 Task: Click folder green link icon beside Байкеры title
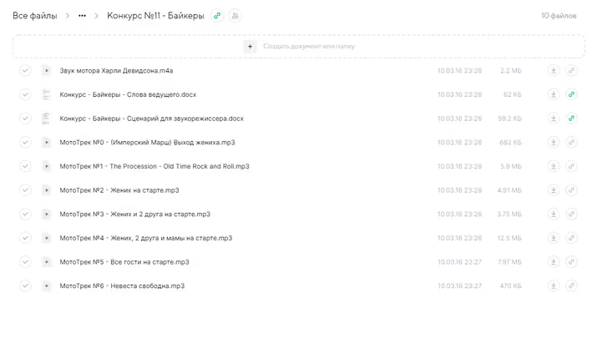pos(217,16)
